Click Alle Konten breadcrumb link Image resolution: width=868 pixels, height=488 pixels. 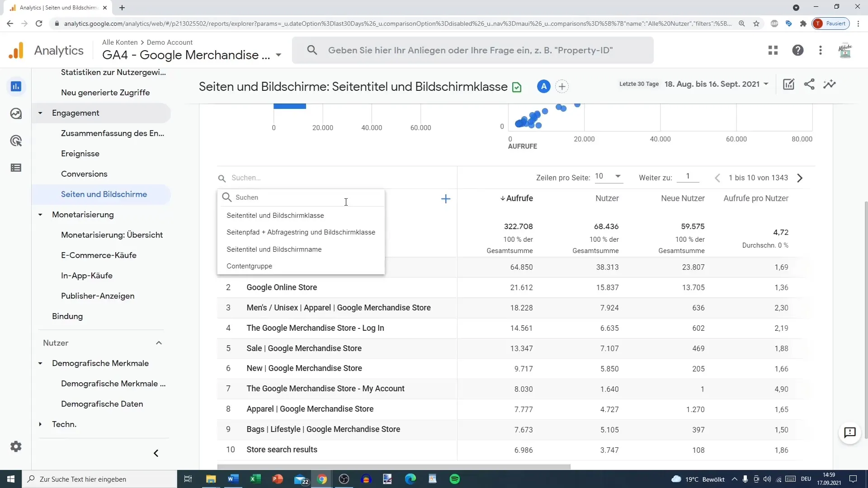(120, 42)
